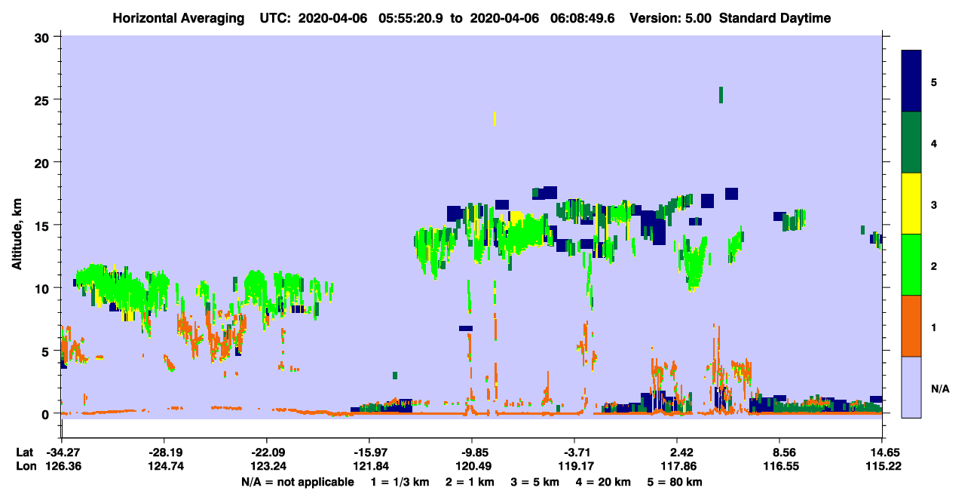Click longitude value 116.55
980x503 pixels.
click(x=779, y=467)
